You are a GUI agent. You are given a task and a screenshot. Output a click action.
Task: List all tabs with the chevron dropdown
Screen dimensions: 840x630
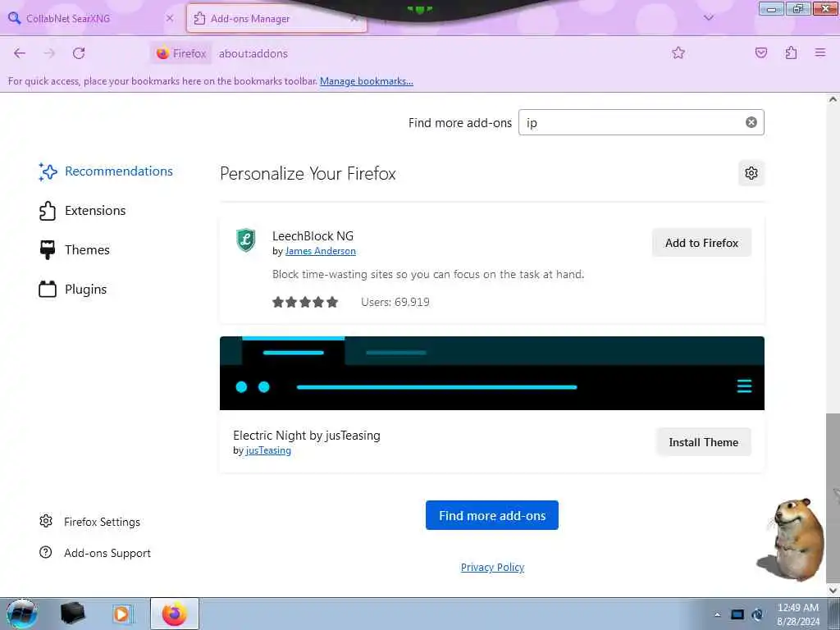(x=708, y=18)
